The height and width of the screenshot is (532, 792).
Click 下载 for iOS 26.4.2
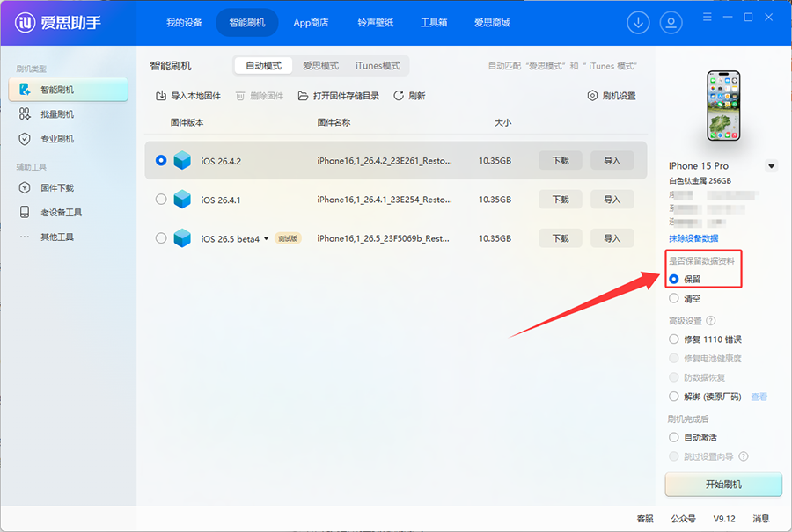561,161
